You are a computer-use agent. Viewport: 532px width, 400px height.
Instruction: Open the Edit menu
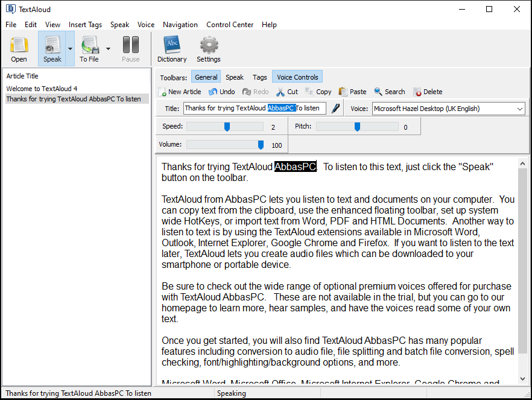(31, 25)
